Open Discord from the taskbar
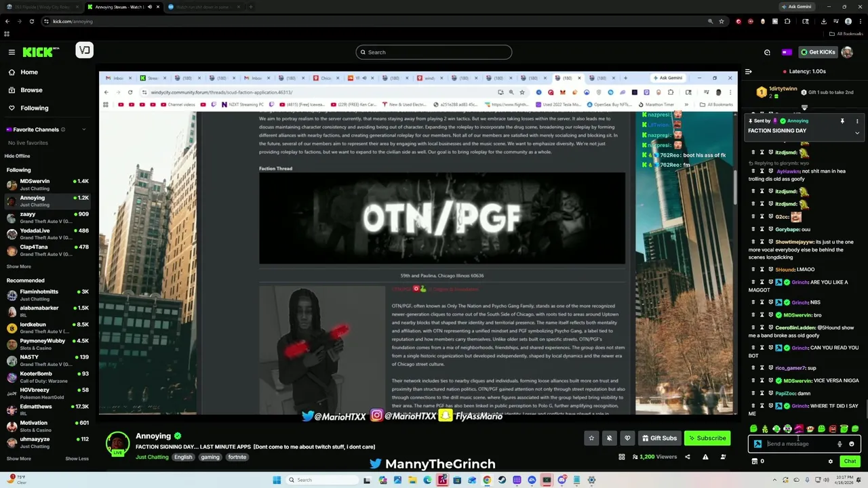This screenshot has height=488, width=868. (561, 480)
